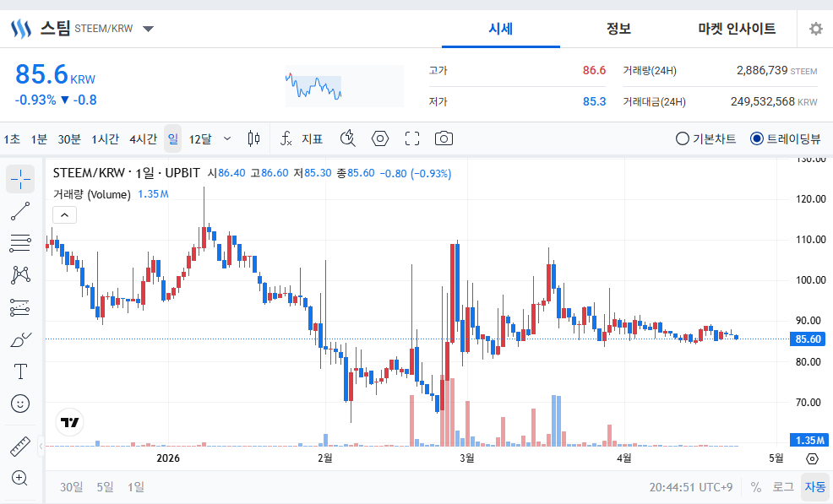Viewport: 833px width, 504px height.
Task: Select the crosshair cursor tool
Action: tap(20, 179)
